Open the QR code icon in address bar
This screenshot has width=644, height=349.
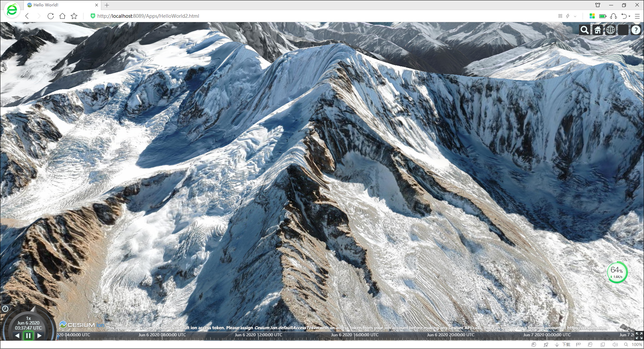coord(560,16)
